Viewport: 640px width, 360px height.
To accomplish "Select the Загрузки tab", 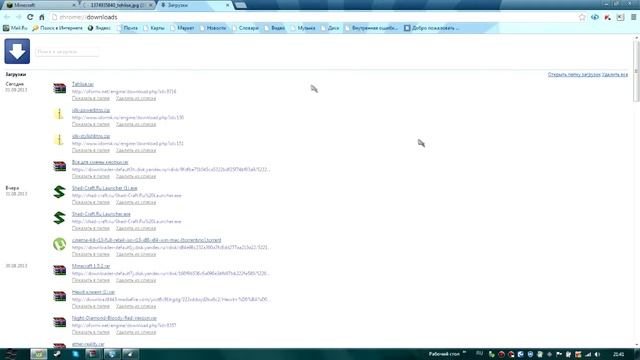I will (194, 5).
